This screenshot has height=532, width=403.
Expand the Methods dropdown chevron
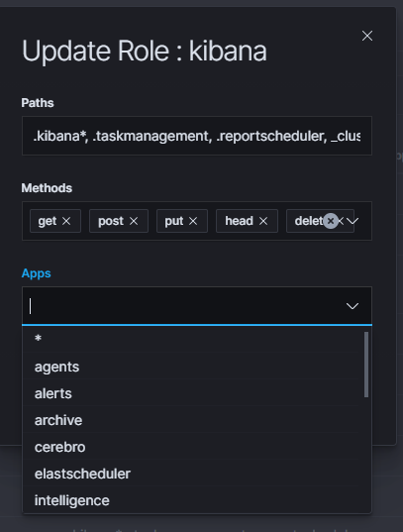(x=353, y=221)
